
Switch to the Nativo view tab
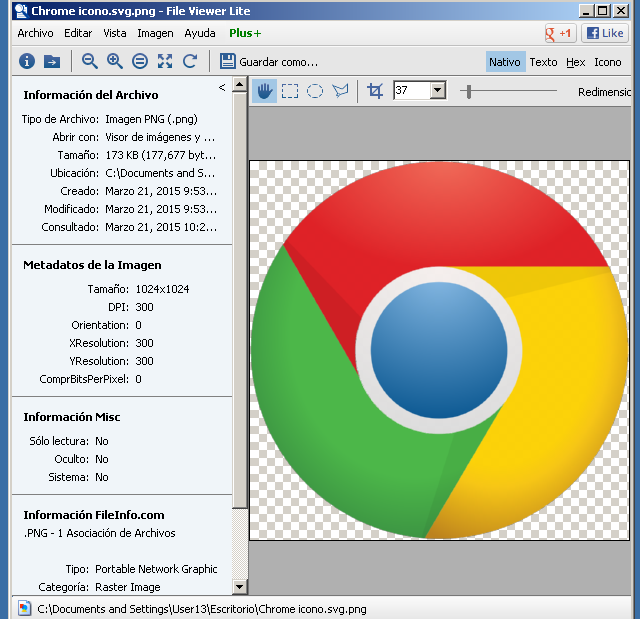505,62
